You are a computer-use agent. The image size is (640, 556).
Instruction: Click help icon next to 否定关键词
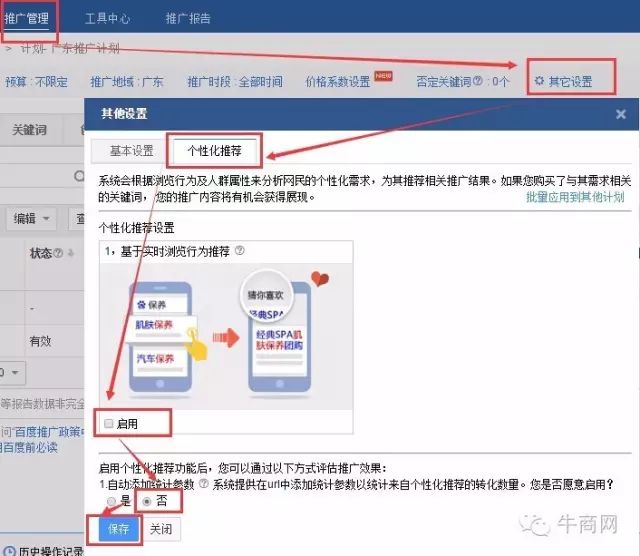pos(481,81)
